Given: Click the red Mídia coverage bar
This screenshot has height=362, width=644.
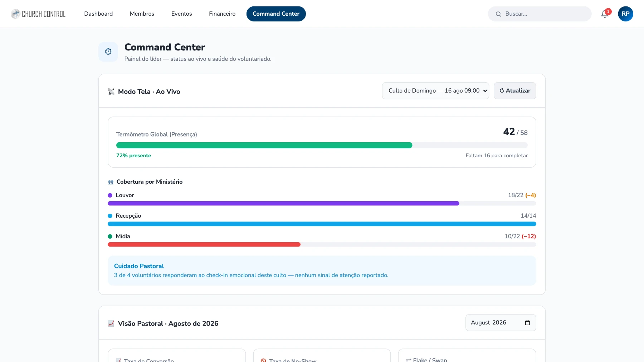Looking at the screenshot, I should pyautogui.click(x=204, y=244).
